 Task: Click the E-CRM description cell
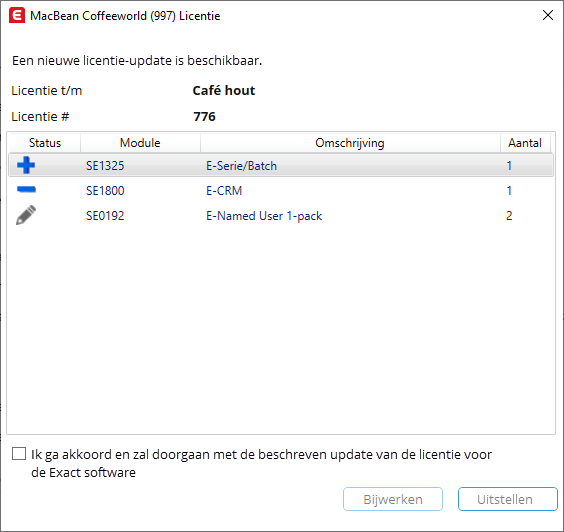pyautogui.click(x=224, y=190)
